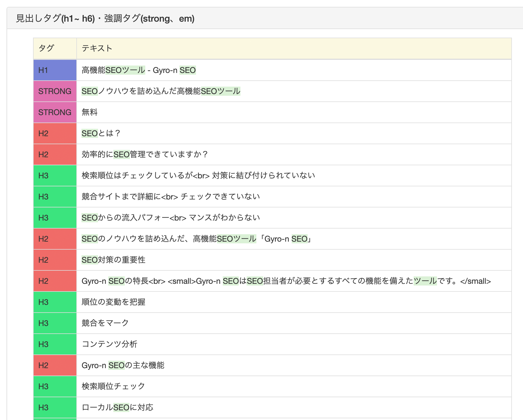523x420 pixels.
Task: Click the コンテンツ分析 text cell
Action: [109, 344]
